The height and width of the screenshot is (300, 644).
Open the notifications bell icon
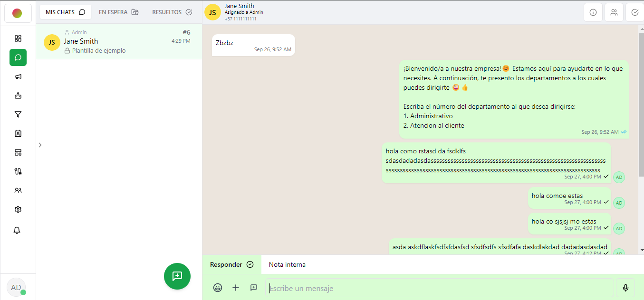tap(17, 231)
